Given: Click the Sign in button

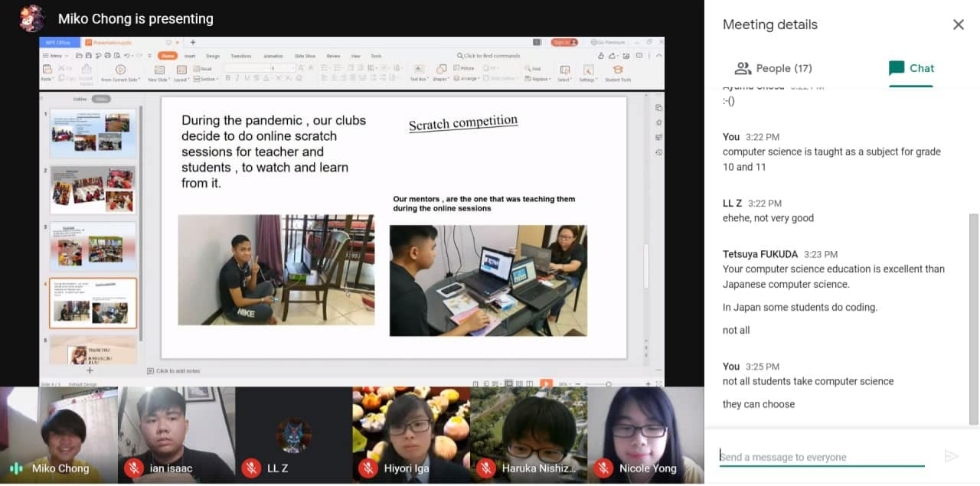Looking at the screenshot, I should pos(563,42).
